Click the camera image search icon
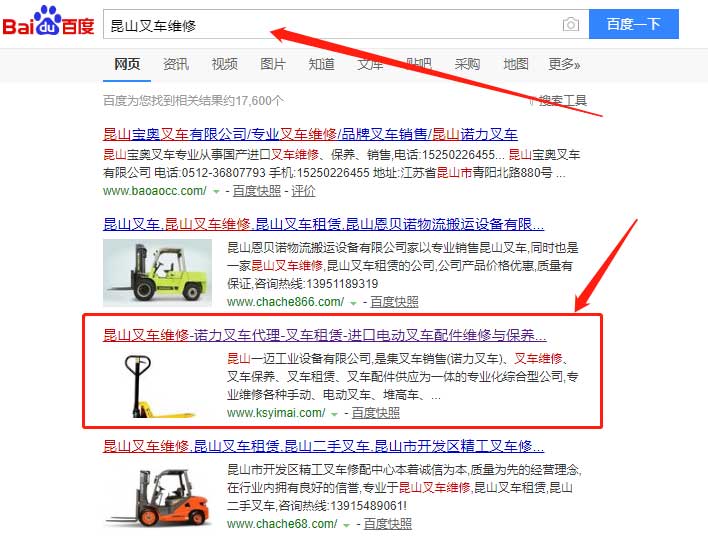 coord(571,24)
